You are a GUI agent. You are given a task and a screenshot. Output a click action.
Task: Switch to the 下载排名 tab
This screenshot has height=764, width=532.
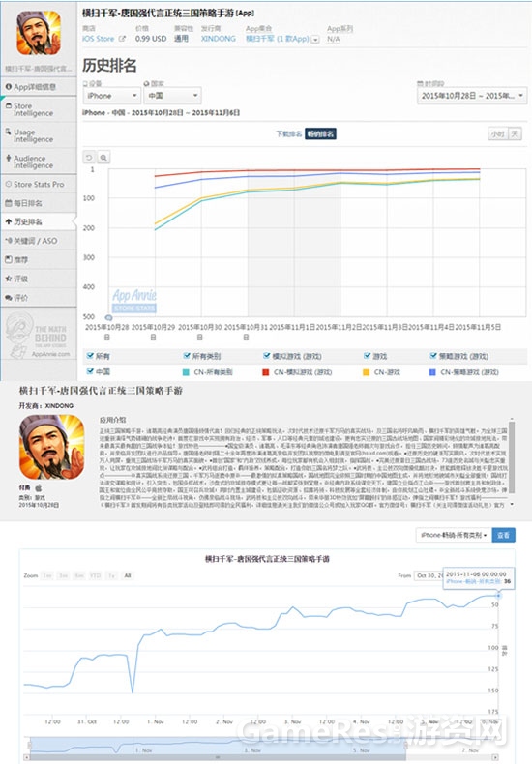click(x=289, y=134)
